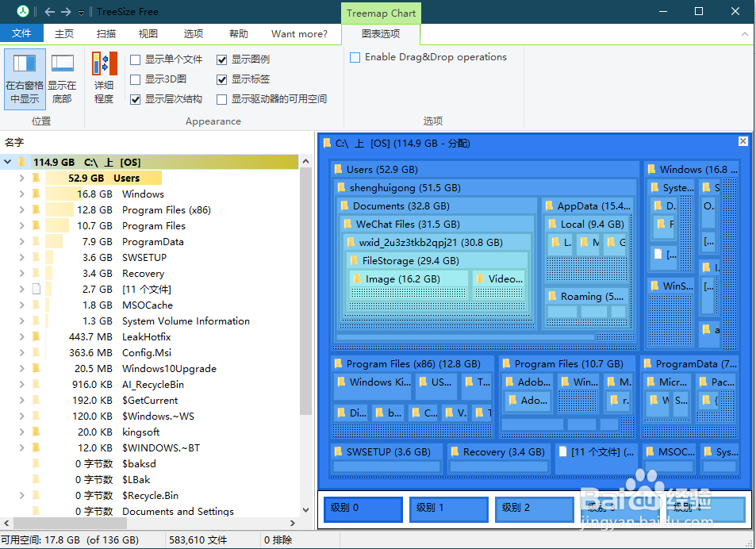The width and height of the screenshot is (756, 549).
Task: Click the Recovery folder icon in treemap
Action: click(455, 451)
